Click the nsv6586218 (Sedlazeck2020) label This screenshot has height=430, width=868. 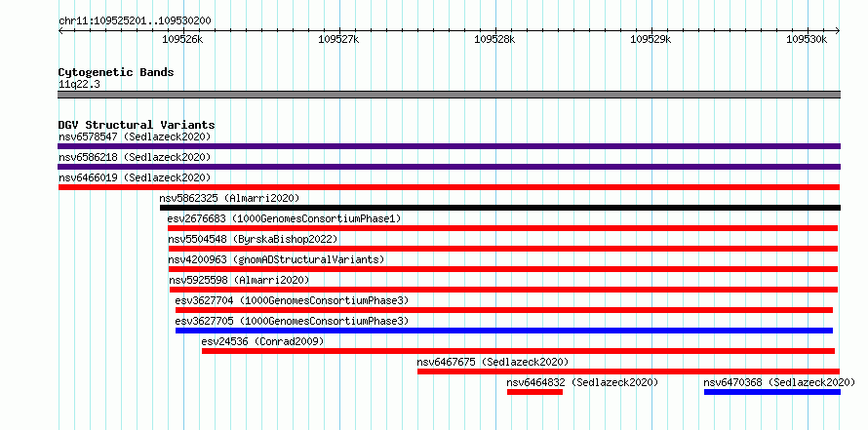[x=135, y=157]
